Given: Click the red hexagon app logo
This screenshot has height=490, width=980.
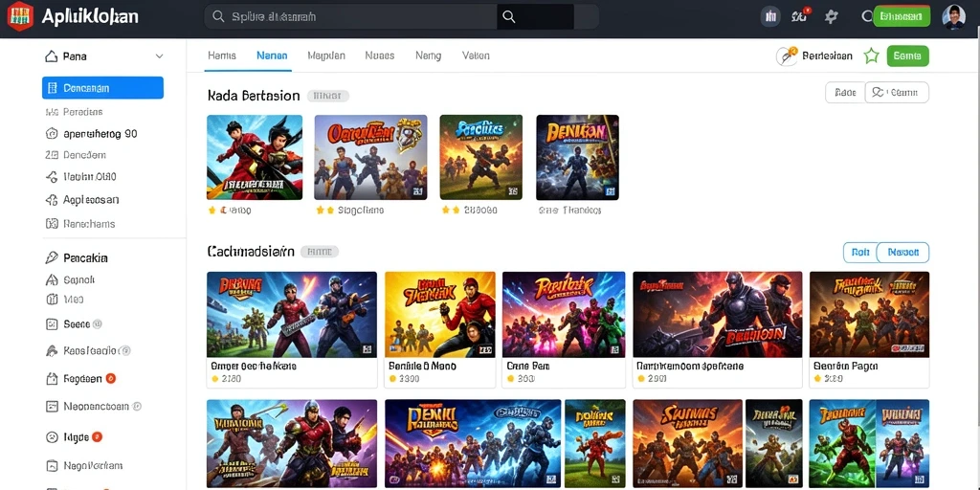Looking at the screenshot, I should 20,16.
